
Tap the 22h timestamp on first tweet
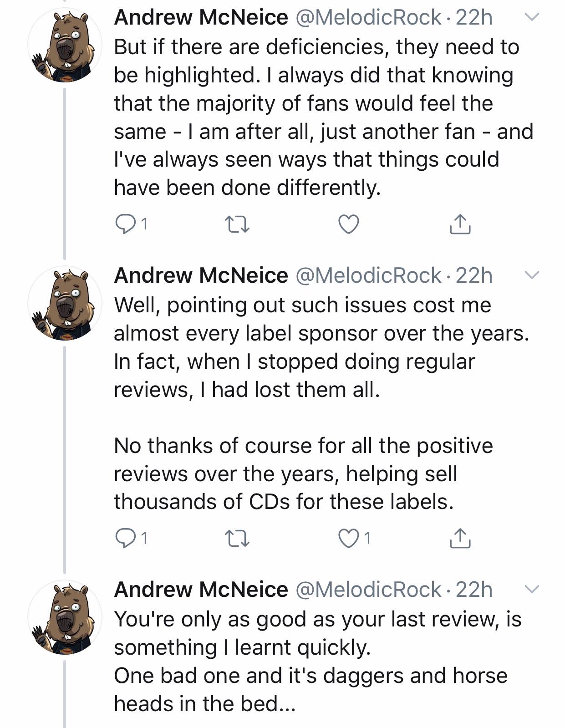pos(474,17)
